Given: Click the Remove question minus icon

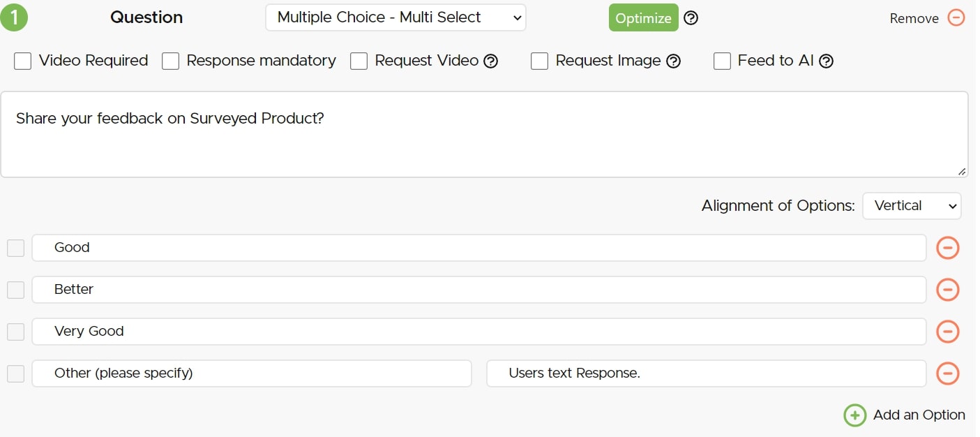Looking at the screenshot, I should point(956,18).
